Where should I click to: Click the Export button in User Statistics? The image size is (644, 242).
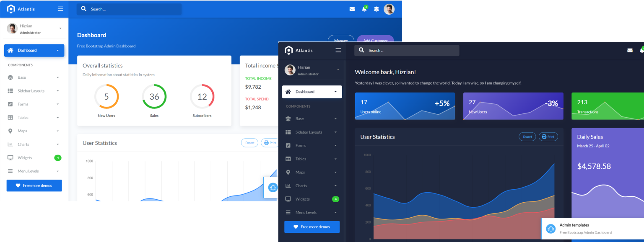click(x=249, y=142)
